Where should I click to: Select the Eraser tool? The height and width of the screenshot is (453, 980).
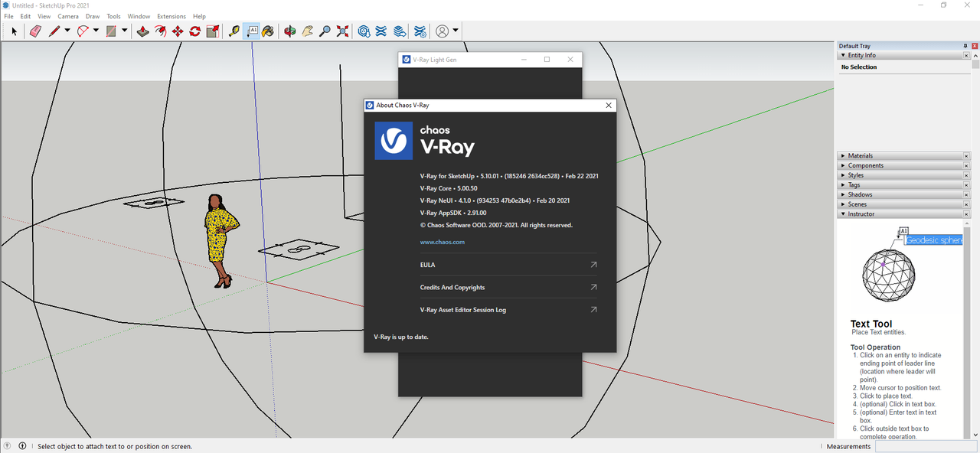click(34, 31)
